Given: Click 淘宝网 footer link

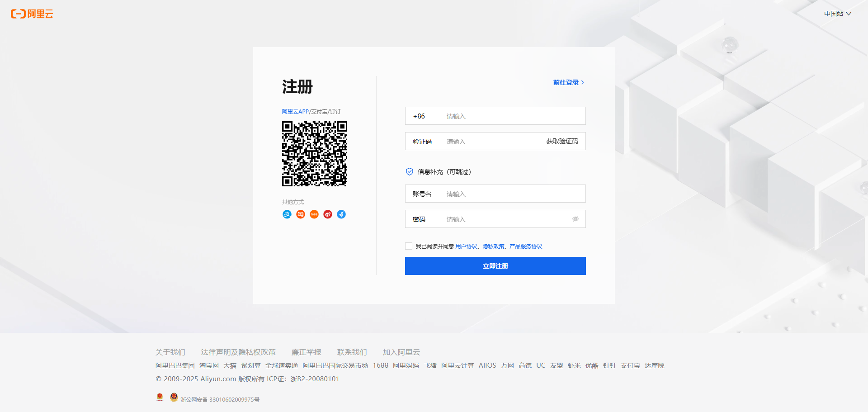Looking at the screenshot, I should (x=209, y=365).
